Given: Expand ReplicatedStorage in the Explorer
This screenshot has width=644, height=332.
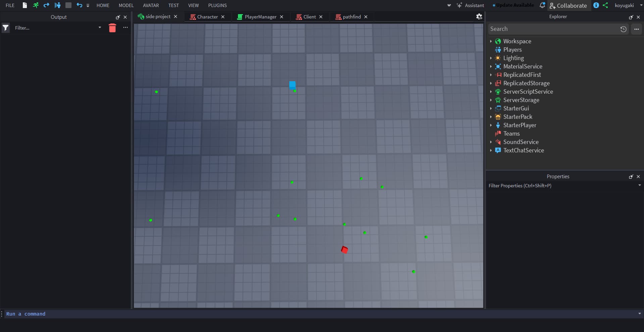Looking at the screenshot, I should [x=491, y=83].
